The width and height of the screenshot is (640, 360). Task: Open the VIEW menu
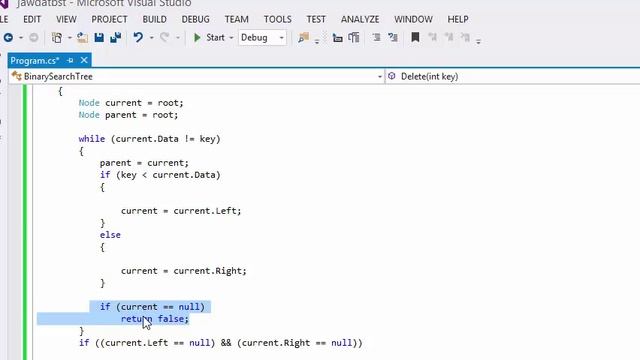[x=66, y=19]
